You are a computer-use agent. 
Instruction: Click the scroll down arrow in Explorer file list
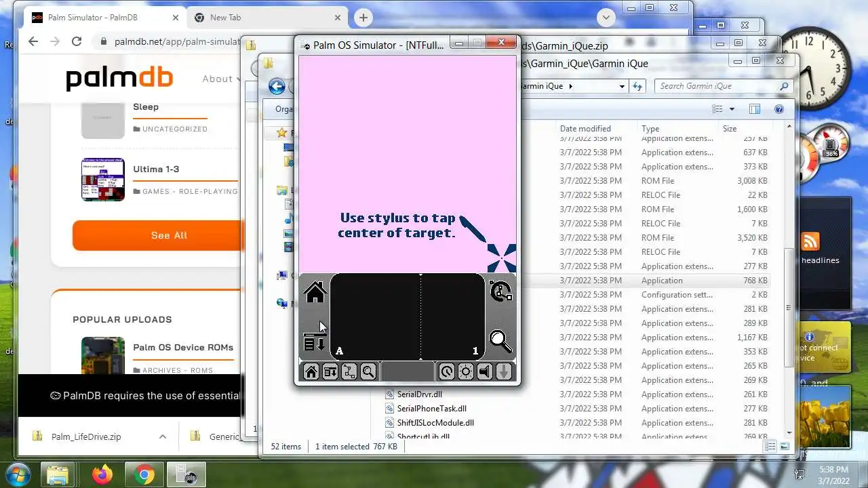(788, 432)
